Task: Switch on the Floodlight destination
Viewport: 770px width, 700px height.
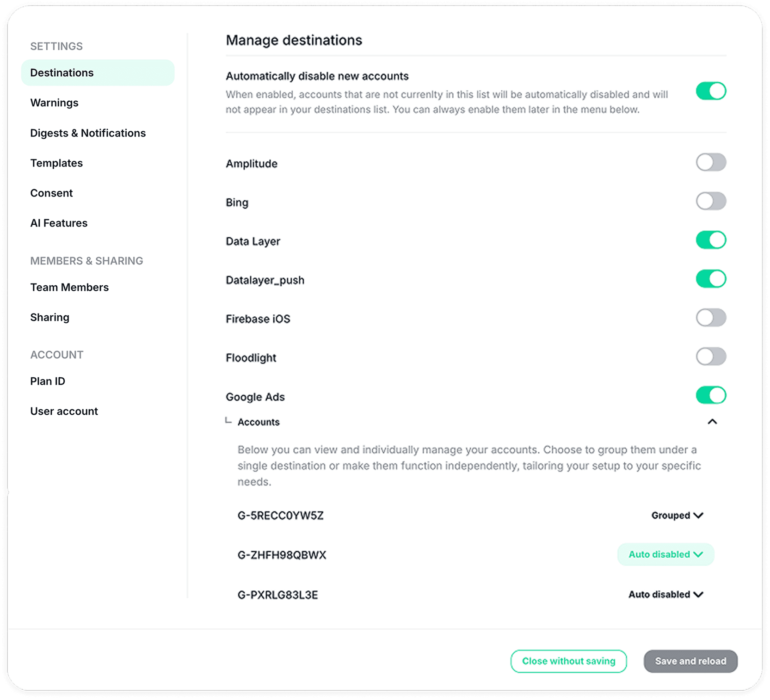Action: [x=711, y=357]
